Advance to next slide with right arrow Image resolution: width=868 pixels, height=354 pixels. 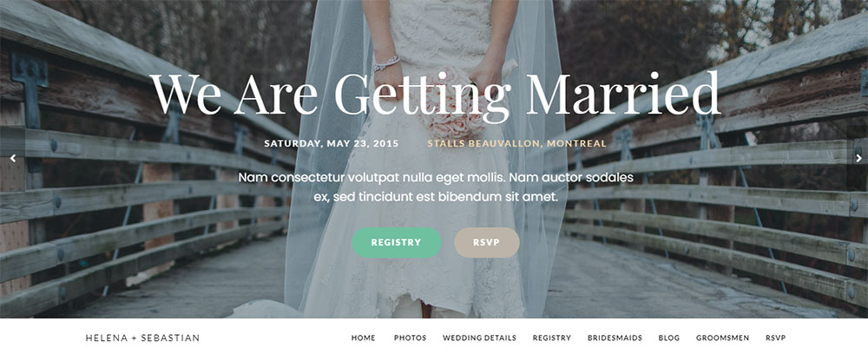click(x=858, y=158)
